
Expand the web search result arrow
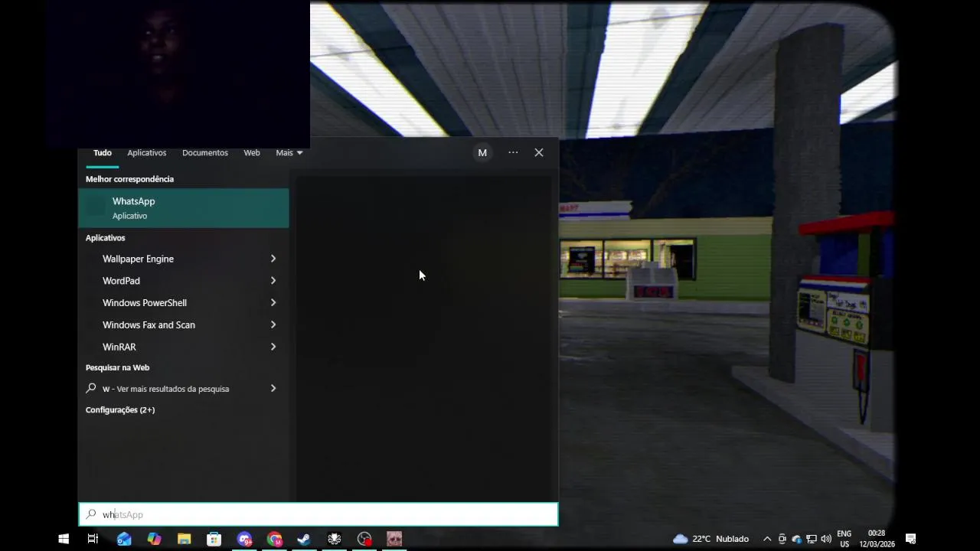click(x=273, y=389)
